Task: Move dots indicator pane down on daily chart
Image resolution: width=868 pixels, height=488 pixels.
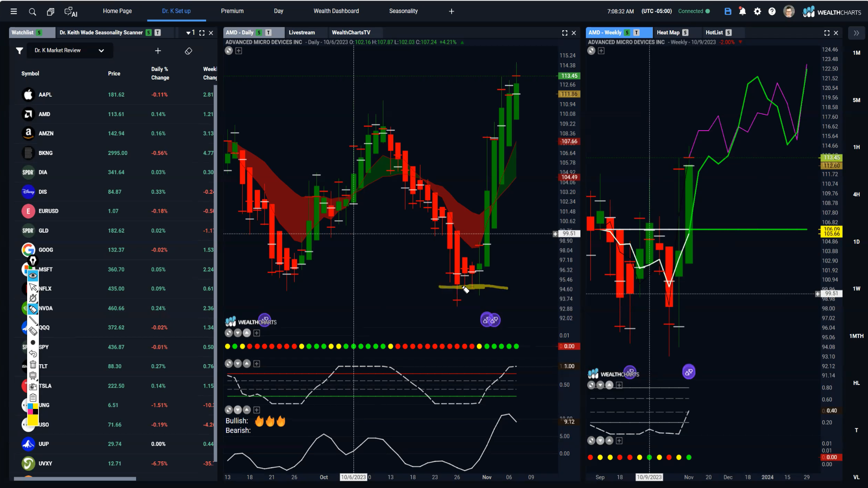Action: pyautogui.click(x=238, y=333)
